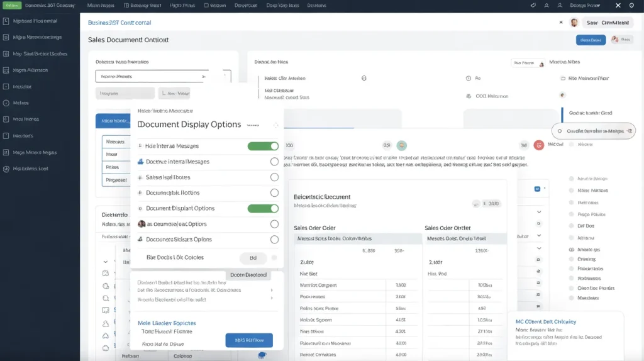The height and width of the screenshot is (361, 644).
Task: Open the last left sidebar globe icon
Action: [x=6, y=169]
